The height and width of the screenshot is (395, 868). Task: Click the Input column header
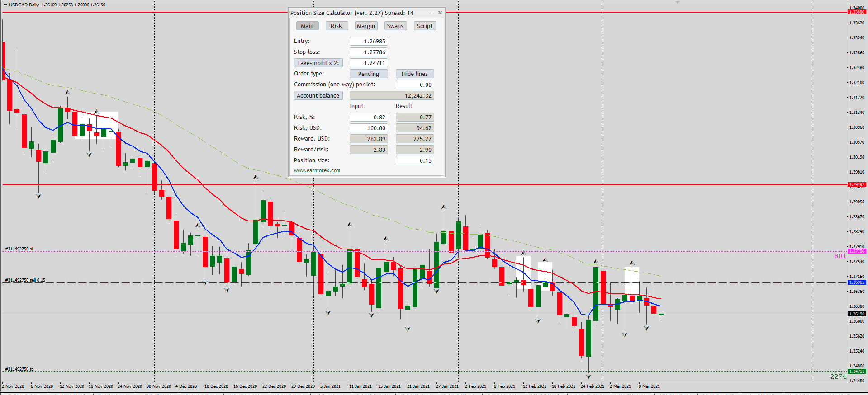tap(356, 106)
